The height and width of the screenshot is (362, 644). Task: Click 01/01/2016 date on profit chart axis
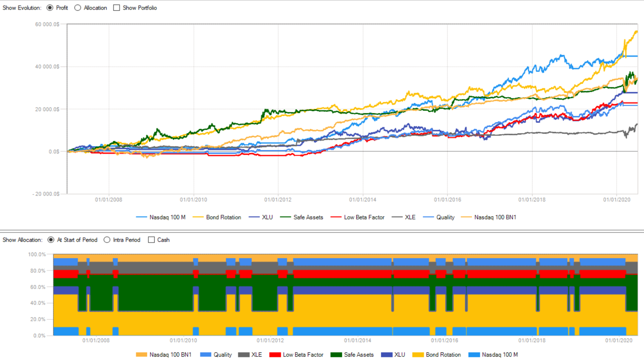(447, 200)
